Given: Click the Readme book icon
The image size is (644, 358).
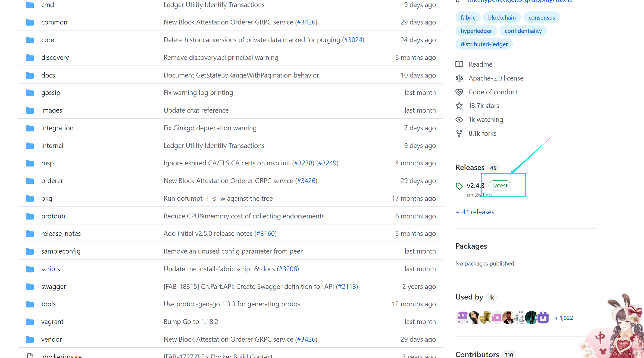Looking at the screenshot, I should tap(459, 64).
